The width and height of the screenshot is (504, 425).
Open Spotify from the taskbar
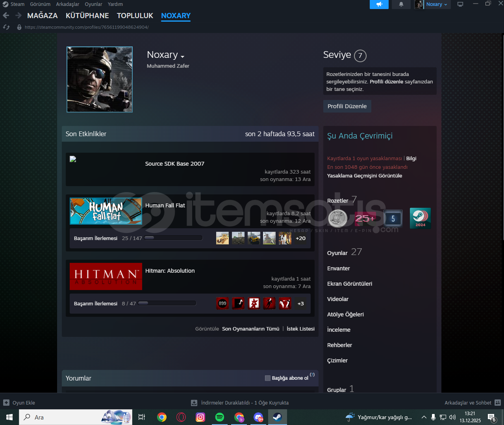click(x=220, y=417)
